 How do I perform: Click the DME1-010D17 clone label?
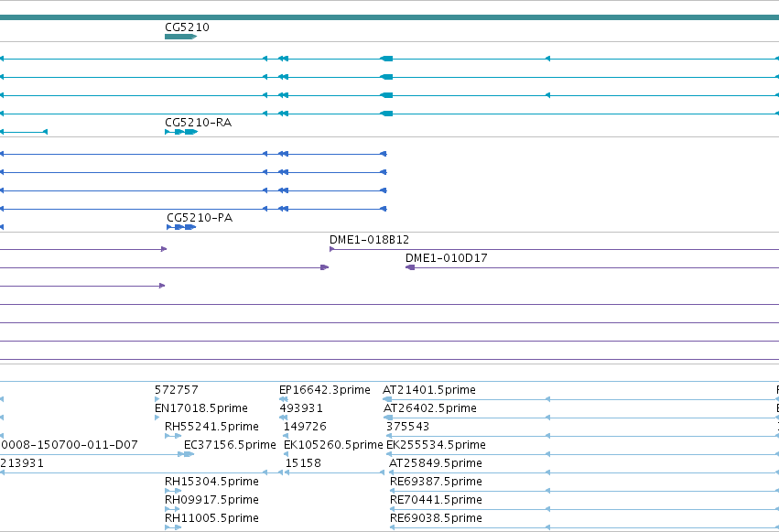(x=446, y=258)
